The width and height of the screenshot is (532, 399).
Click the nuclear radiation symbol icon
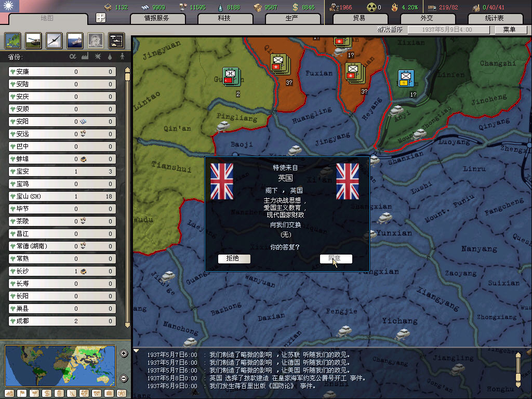click(x=372, y=7)
